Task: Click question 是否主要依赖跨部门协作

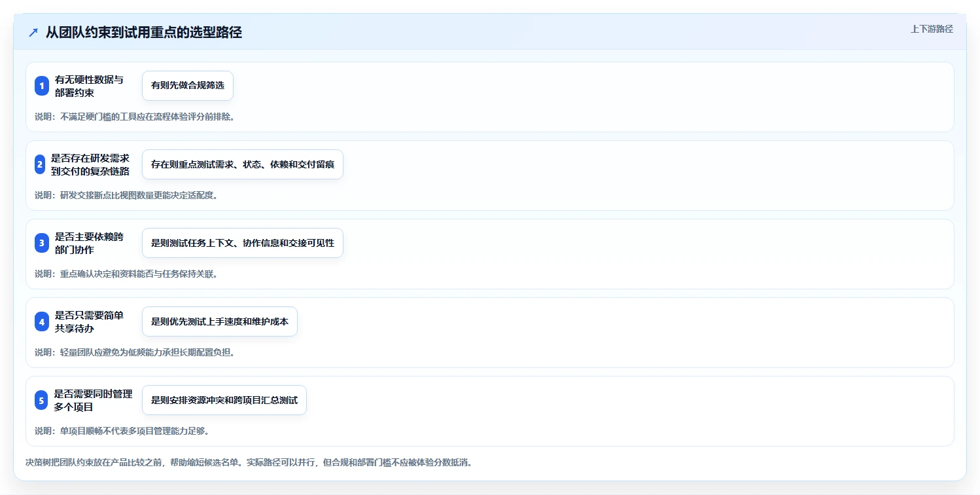Action: 89,243
